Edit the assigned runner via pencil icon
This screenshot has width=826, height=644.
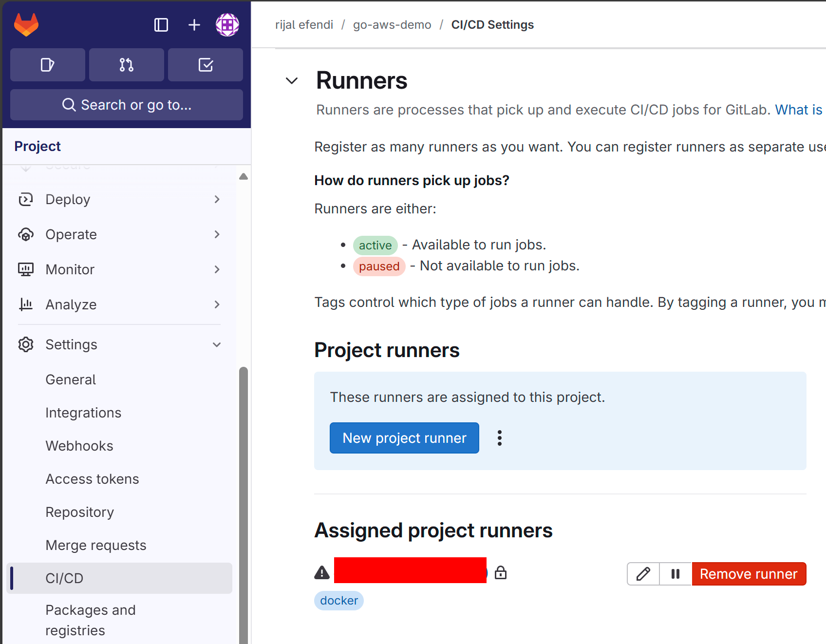click(x=643, y=574)
